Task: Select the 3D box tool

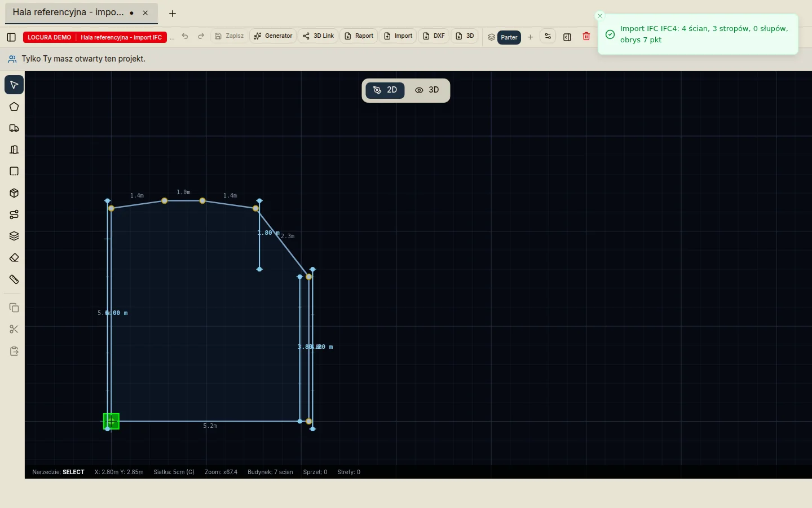Action: [x=14, y=193]
